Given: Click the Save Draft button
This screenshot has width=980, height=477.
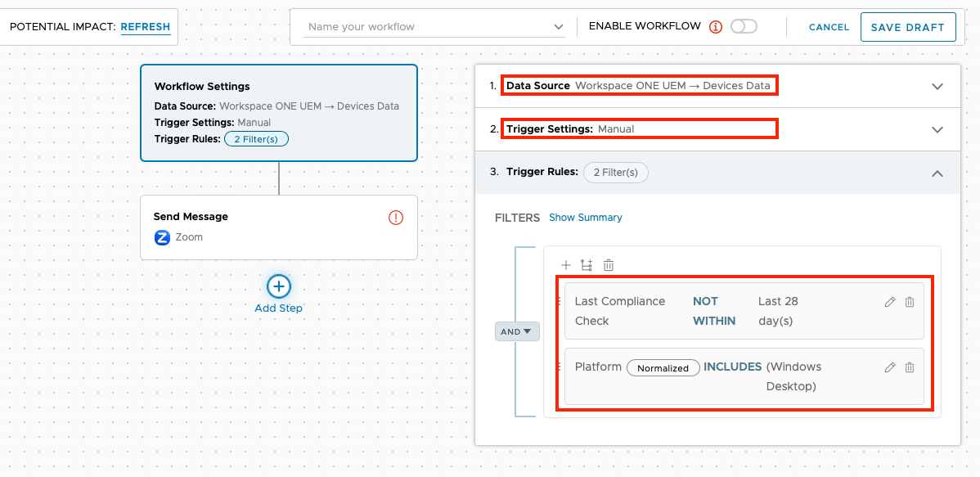Looking at the screenshot, I should coord(907,27).
